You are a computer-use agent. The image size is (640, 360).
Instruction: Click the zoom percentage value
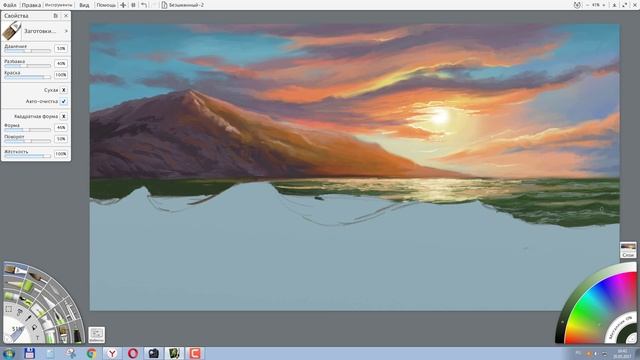(596, 5)
